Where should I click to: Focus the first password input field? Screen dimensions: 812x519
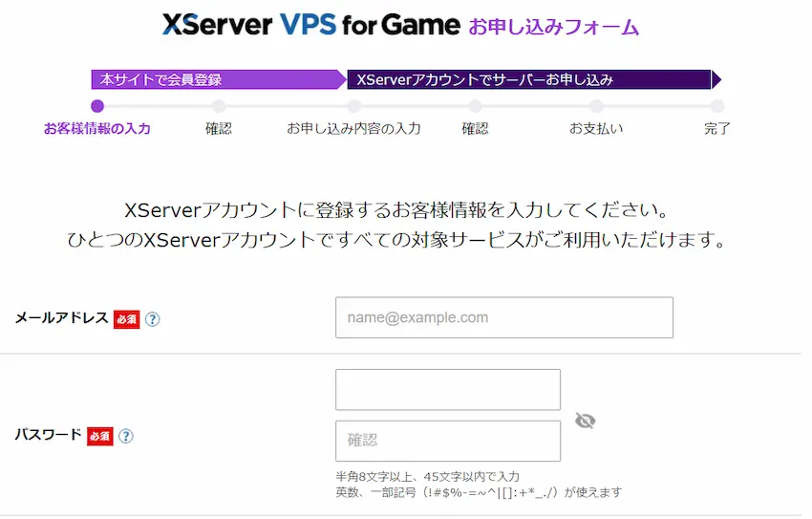pos(448,390)
